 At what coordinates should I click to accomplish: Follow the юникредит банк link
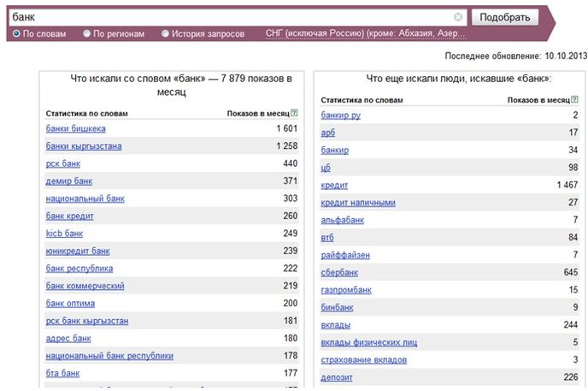78,251
